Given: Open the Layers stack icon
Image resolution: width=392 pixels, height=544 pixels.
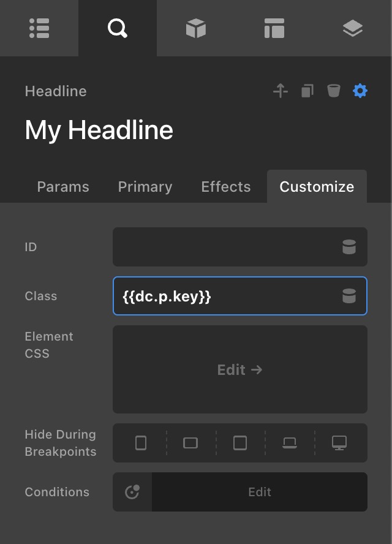Looking at the screenshot, I should (x=352, y=28).
